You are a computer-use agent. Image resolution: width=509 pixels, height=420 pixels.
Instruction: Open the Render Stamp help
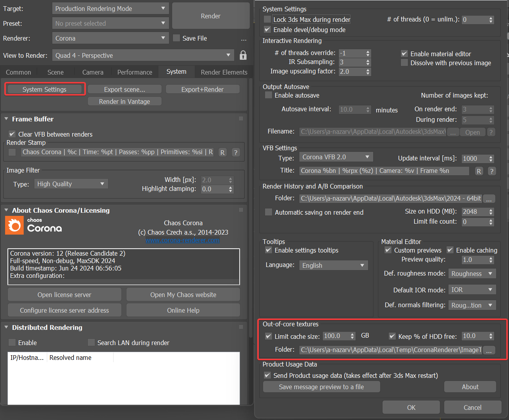(235, 152)
